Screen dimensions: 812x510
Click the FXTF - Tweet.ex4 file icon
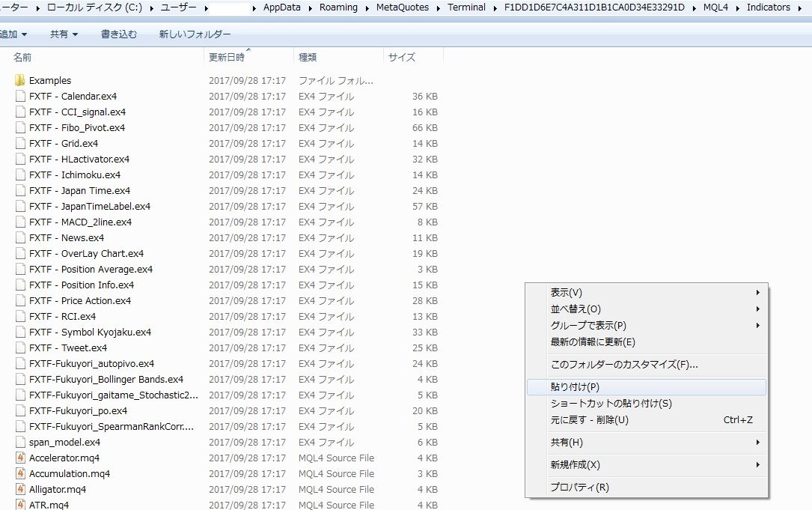pyautogui.click(x=20, y=347)
